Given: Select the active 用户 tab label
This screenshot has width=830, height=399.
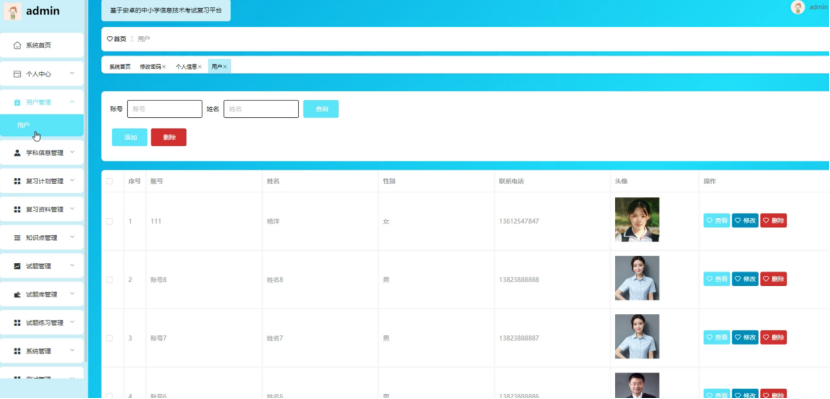Looking at the screenshot, I should tap(217, 67).
